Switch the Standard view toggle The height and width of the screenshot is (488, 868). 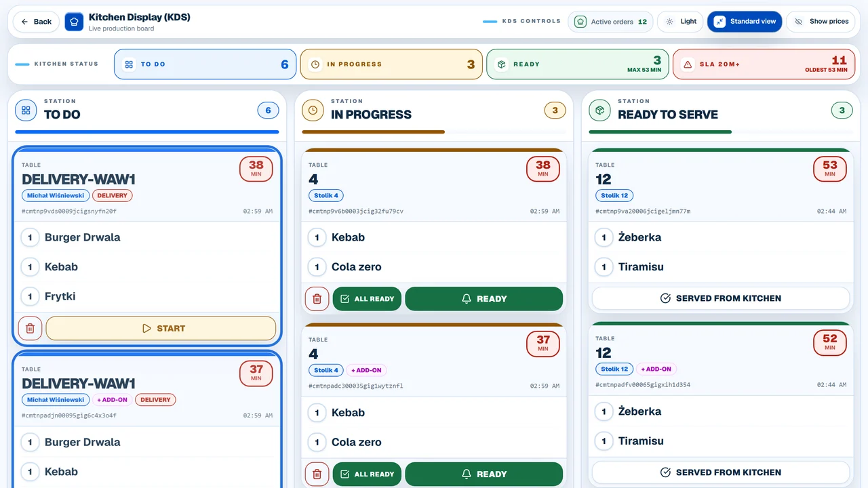tap(745, 22)
